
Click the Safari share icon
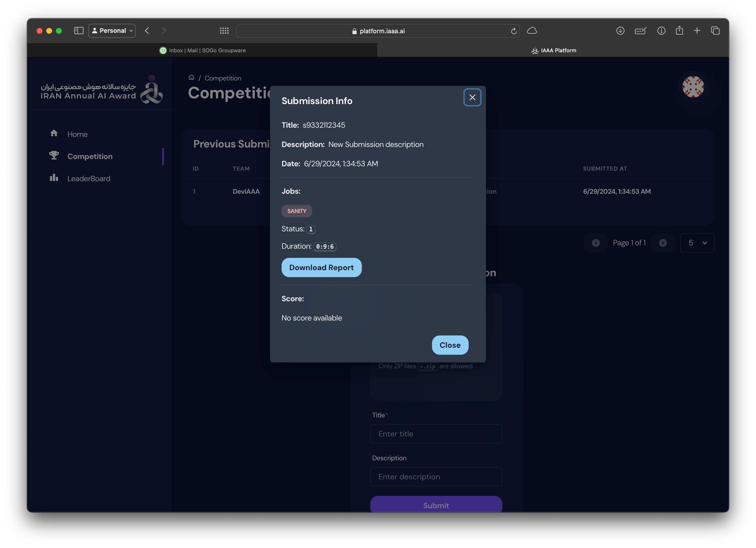click(679, 31)
